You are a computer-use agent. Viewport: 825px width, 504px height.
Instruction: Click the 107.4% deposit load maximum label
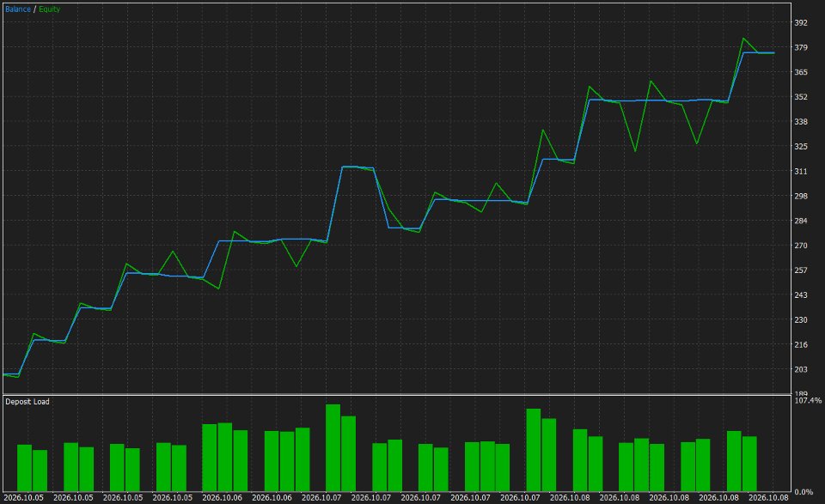pos(808,400)
